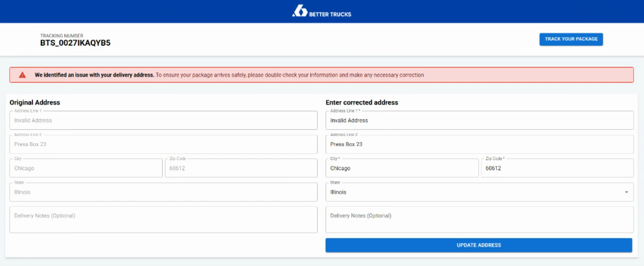The image size is (644, 266).
Task: Expand the State dropdown arrow
Action: click(626, 192)
